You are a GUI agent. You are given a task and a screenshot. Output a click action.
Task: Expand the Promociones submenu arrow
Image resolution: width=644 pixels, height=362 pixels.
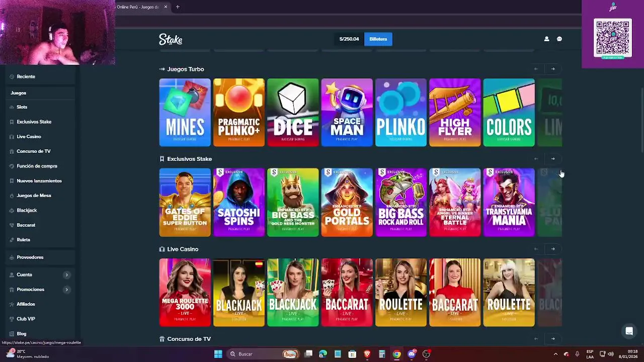click(x=66, y=290)
